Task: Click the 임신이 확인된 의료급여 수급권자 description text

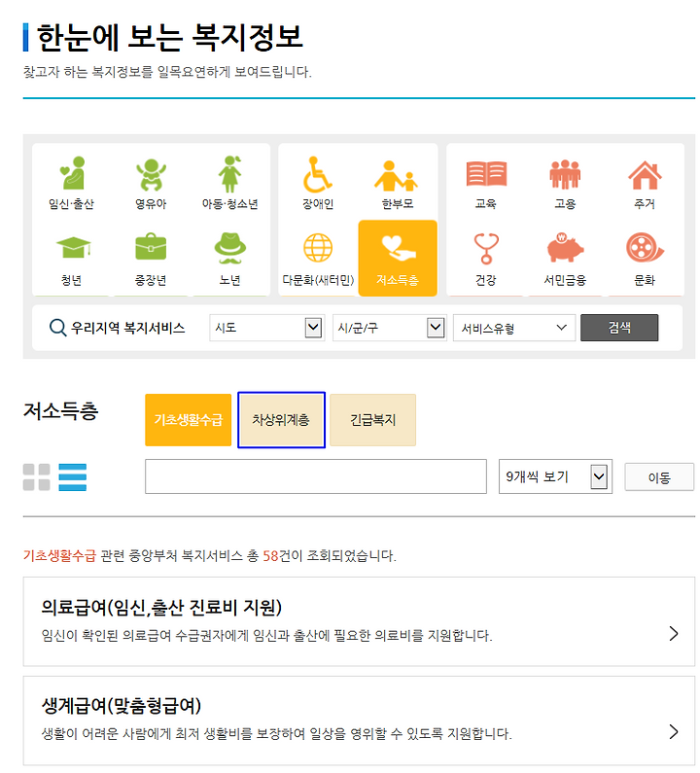Action: [266, 636]
